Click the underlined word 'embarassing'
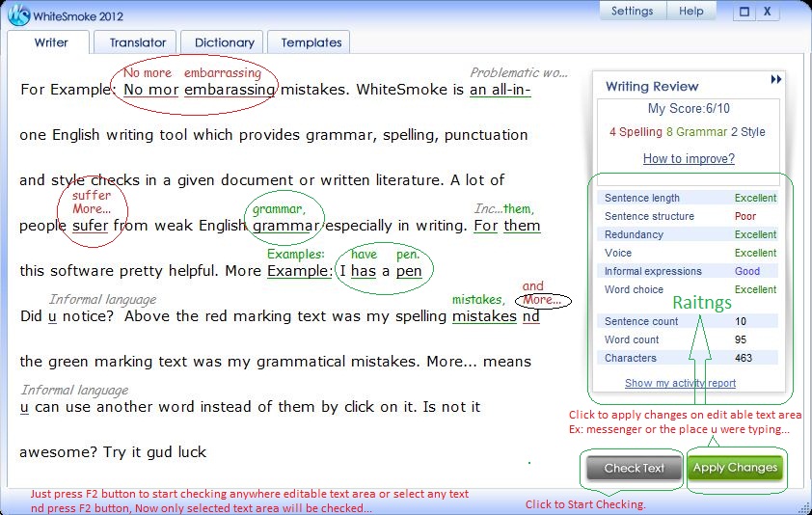 (x=230, y=90)
